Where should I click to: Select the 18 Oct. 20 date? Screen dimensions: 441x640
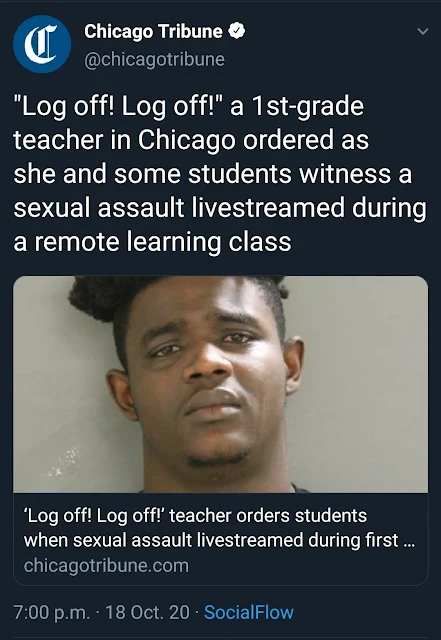point(147,612)
